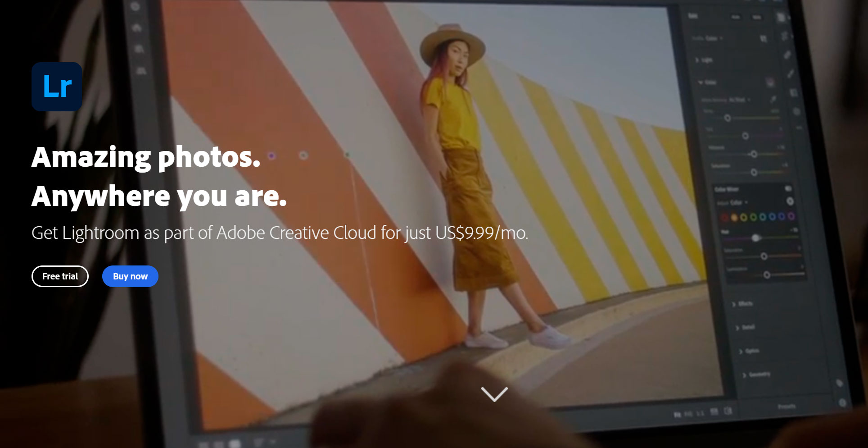Open the Color Mixer target adjustment tool
This screenshot has width=868, height=448.
[x=790, y=201]
